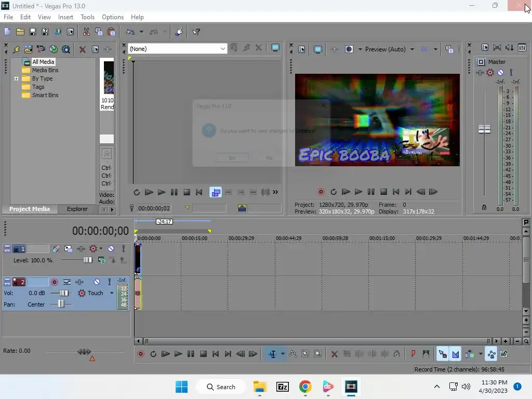Viewport: 532px width, 399px height.
Task: Solo audio track 2
Action: (x=109, y=282)
